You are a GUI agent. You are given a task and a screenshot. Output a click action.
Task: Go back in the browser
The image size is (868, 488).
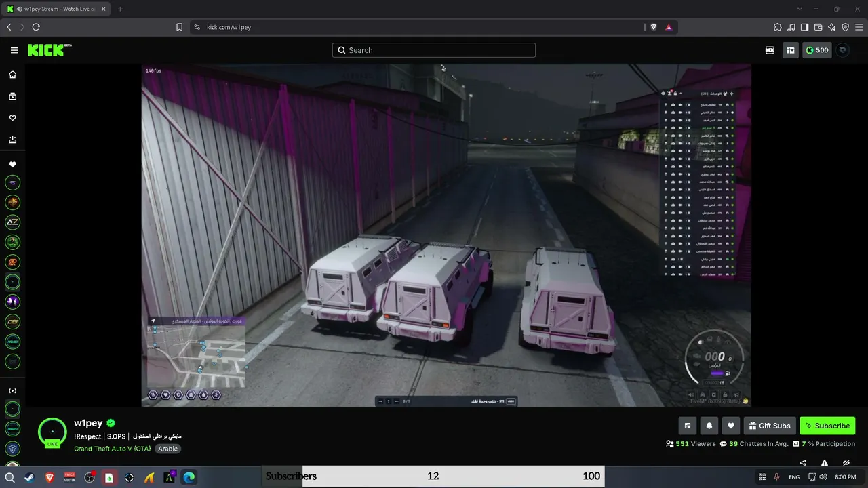click(x=9, y=27)
